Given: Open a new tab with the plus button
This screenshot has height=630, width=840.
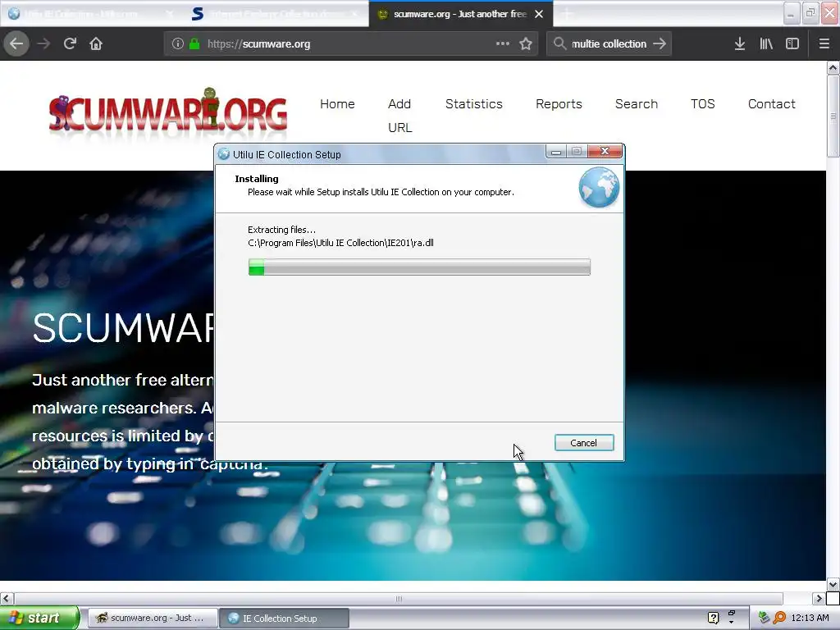Looking at the screenshot, I should pyautogui.click(x=567, y=14).
